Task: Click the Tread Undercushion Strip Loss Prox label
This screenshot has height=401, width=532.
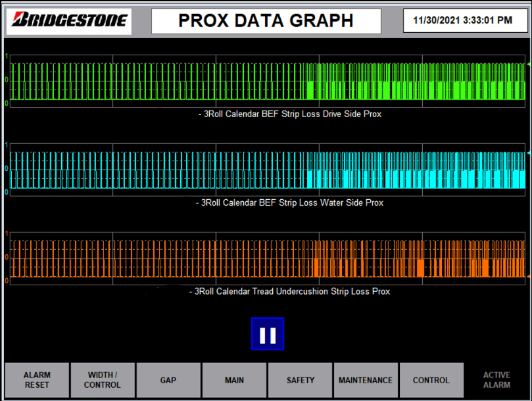Action: [290, 291]
